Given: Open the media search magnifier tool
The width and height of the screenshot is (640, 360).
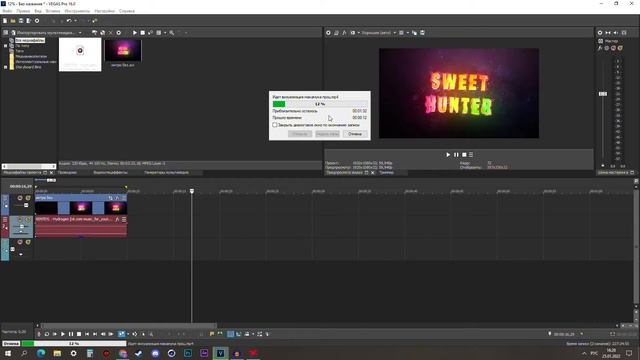Looking at the screenshot, I should point(171,33).
